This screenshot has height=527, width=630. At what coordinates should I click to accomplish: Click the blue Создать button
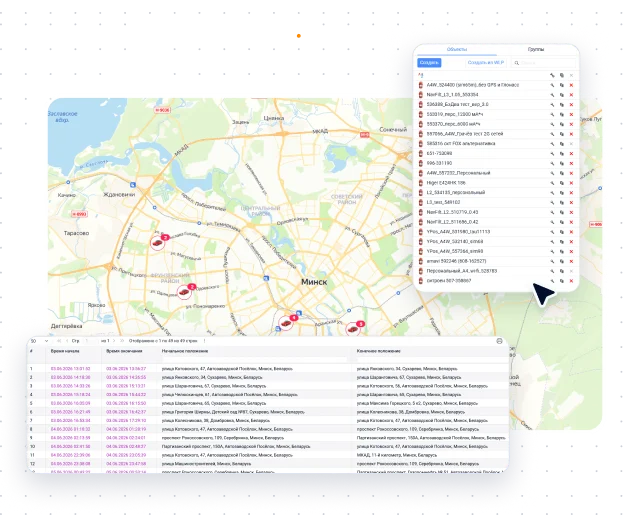[x=429, y=63]
